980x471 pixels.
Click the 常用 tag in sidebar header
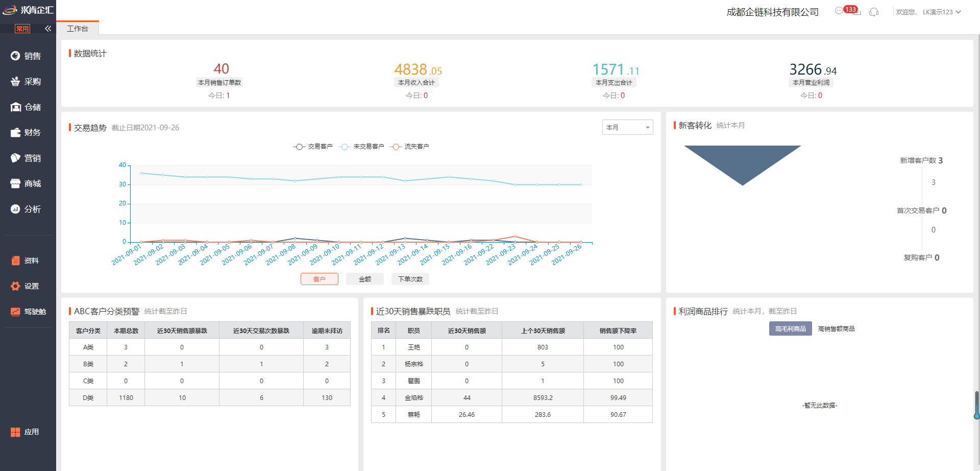click(x=22, y=29)
